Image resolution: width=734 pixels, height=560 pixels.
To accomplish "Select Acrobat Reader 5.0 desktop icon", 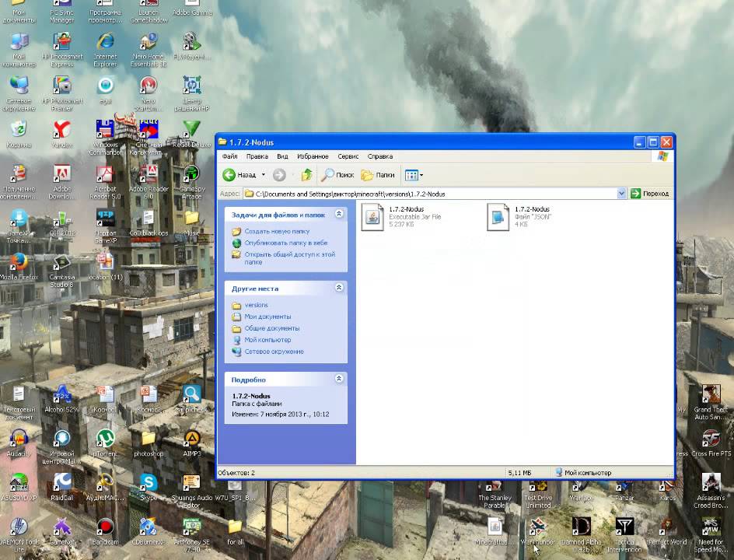I will (105, 183).
